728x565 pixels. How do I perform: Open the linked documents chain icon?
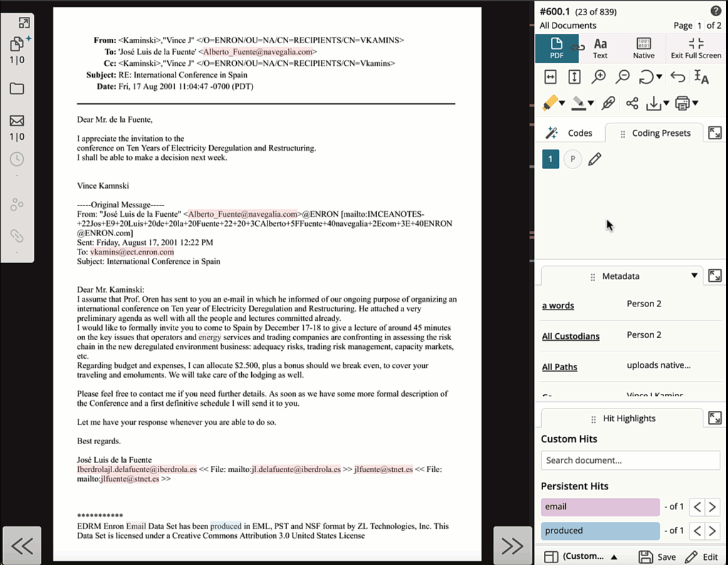[x=17, y=236]
